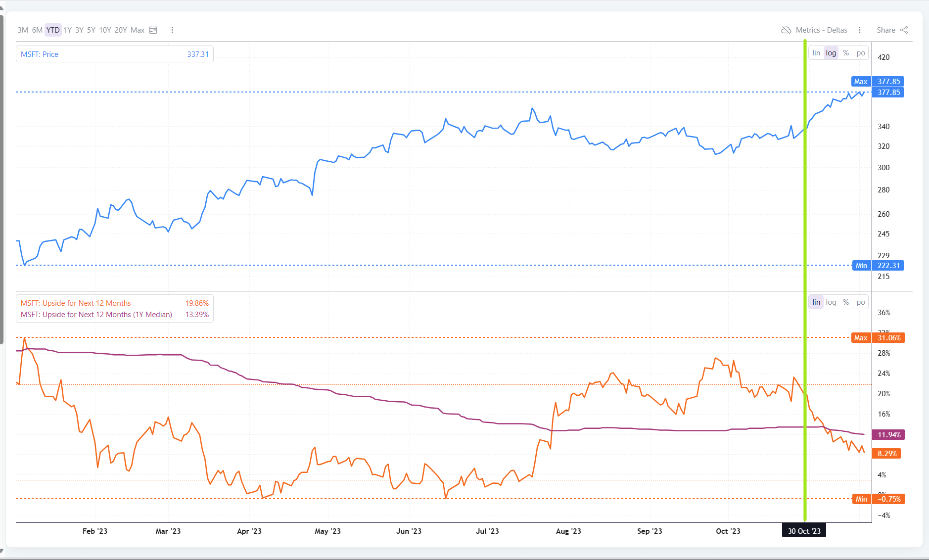Image resolution: width=929 pixels, height=560 pixels.
Task: Click MSFT: Upside for Next 12 Months legend
Action: coord(76,303)
